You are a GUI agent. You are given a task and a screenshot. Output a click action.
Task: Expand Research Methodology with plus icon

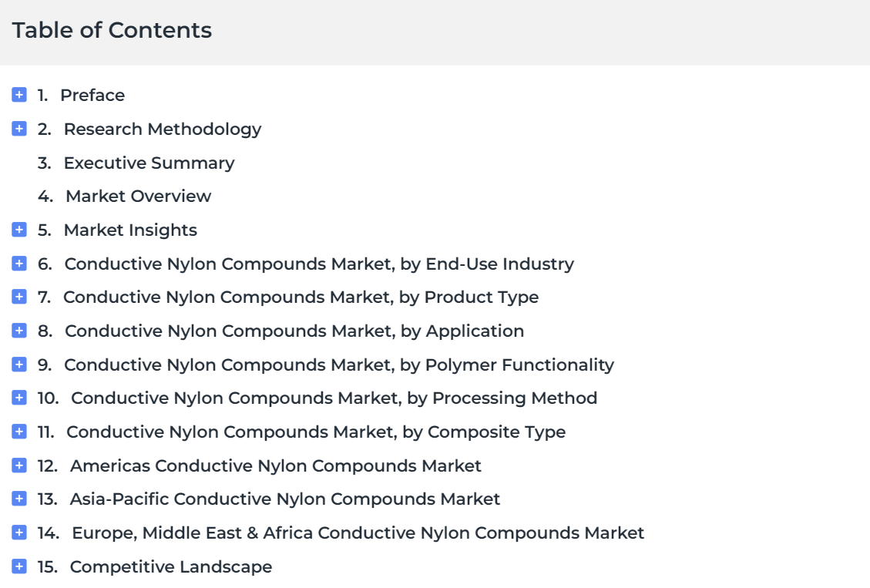[19, 129]
